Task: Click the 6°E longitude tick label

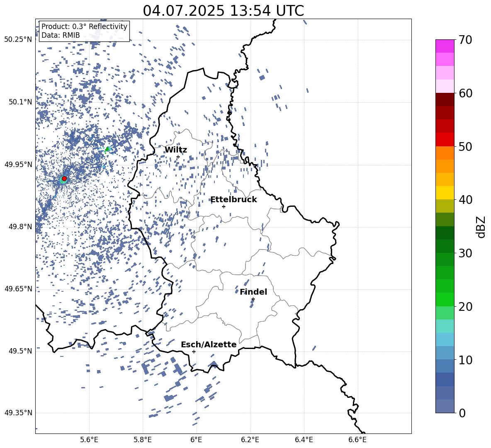Action: pos(196,440)
